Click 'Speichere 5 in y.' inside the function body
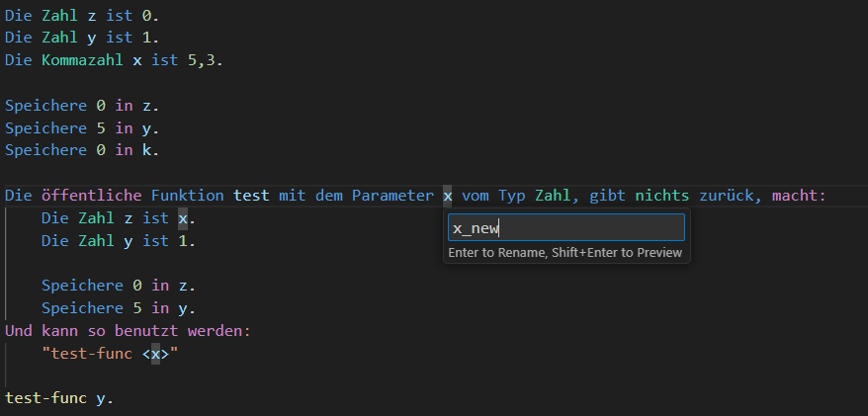868x416 pixels. [x=119, y=308]
